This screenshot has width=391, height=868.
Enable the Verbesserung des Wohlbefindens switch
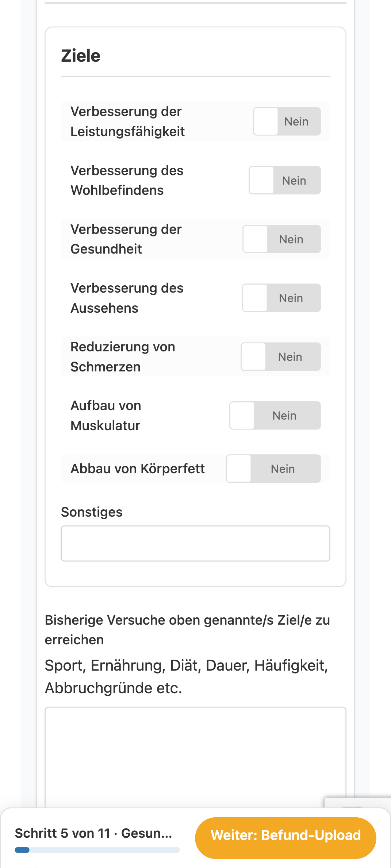point(285,180)
